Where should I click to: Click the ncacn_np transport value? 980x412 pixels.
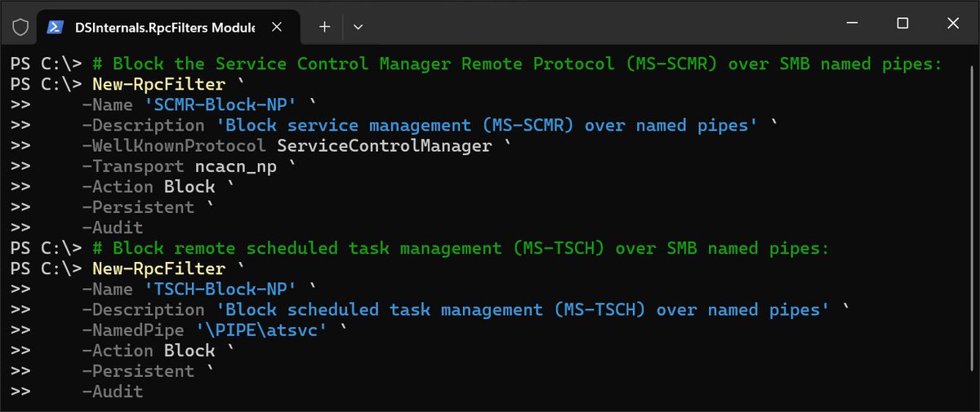pyautogui.click(x=236, y=166)
